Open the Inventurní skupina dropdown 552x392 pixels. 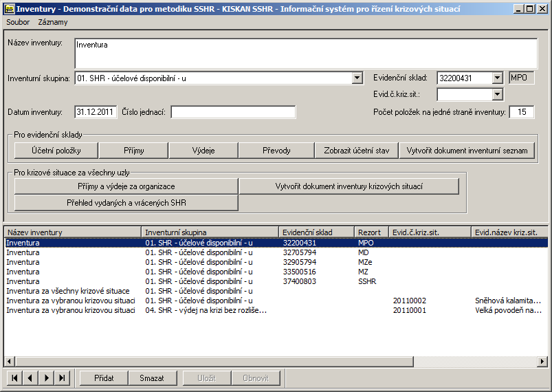[x=357, y=78]
